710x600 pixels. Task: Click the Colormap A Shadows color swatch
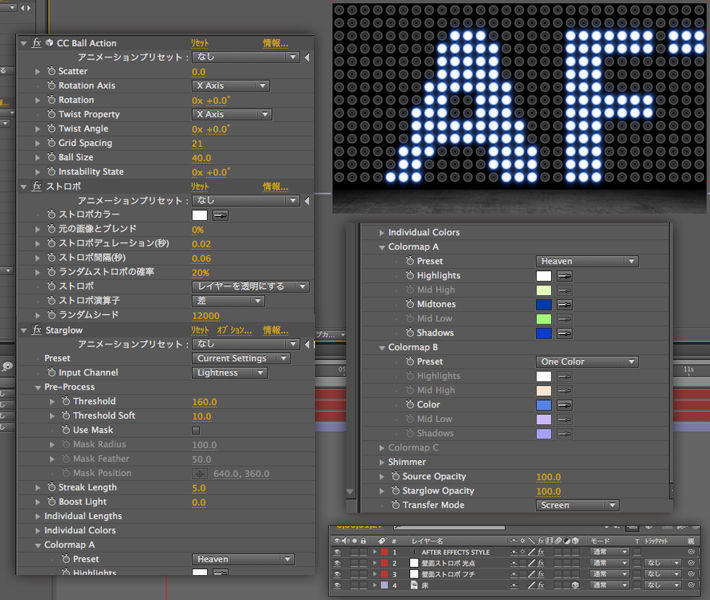(544, 333)
